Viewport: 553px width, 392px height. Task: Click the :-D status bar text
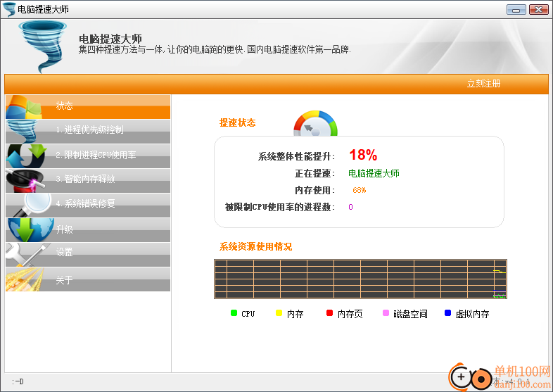(x=18, y=381)
